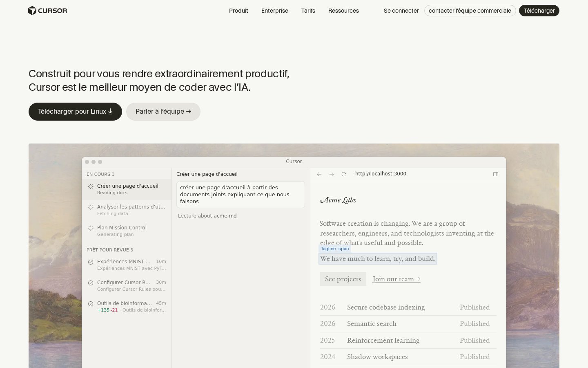Click the 45m time label
Image resolution: width=588 pixels, height=368 pixels.
point(161,303)
